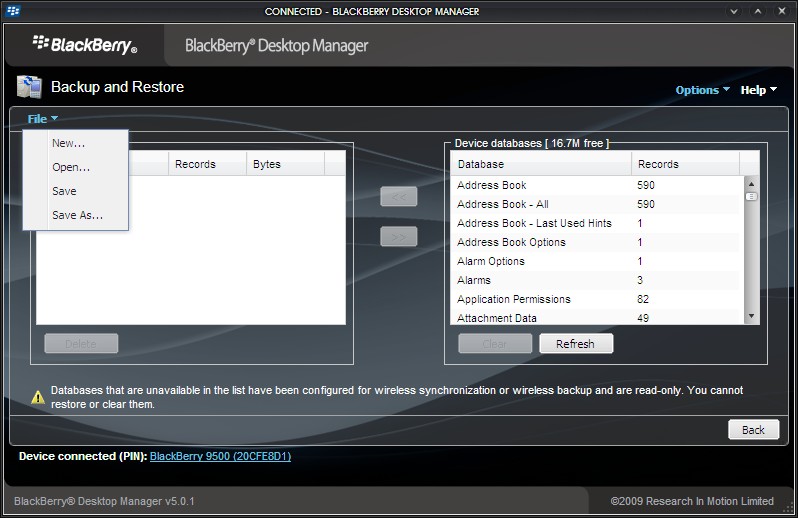Open the BlackBerry 9500 (20CFE8D1) device link

click(220, 456)
